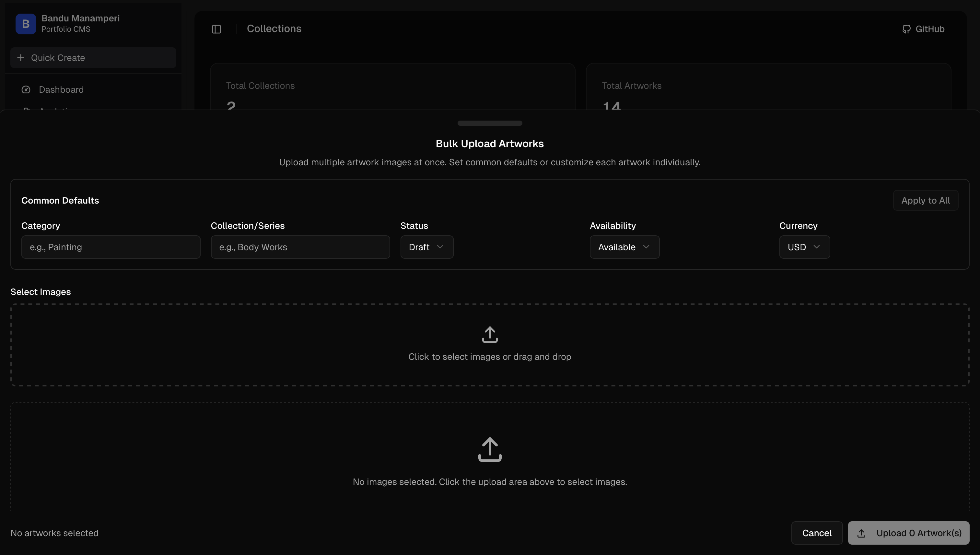The width and height of the screenshot is (980, 555).
Task: Click the dashed image selection dropzone text
Action: (490, 357)
